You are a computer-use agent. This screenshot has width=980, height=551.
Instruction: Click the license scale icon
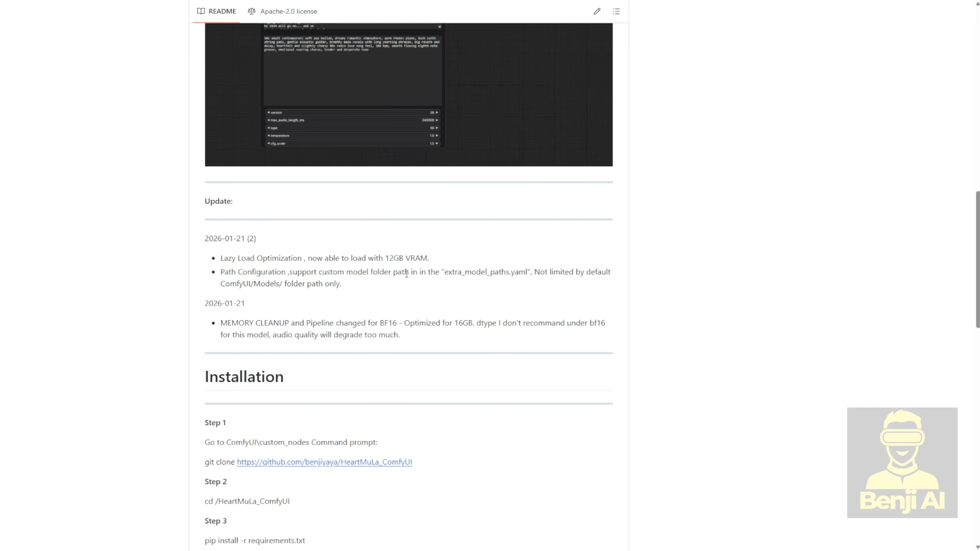coord(251,11)
